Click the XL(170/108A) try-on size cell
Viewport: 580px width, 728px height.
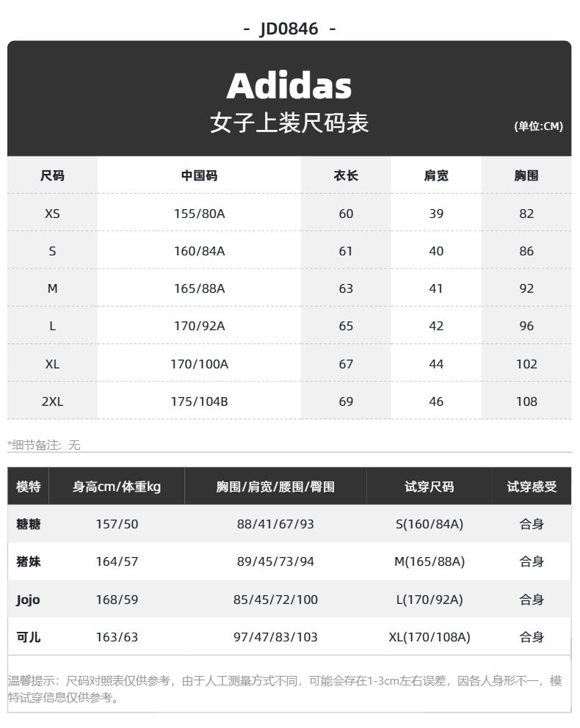(x=429, y=637)
